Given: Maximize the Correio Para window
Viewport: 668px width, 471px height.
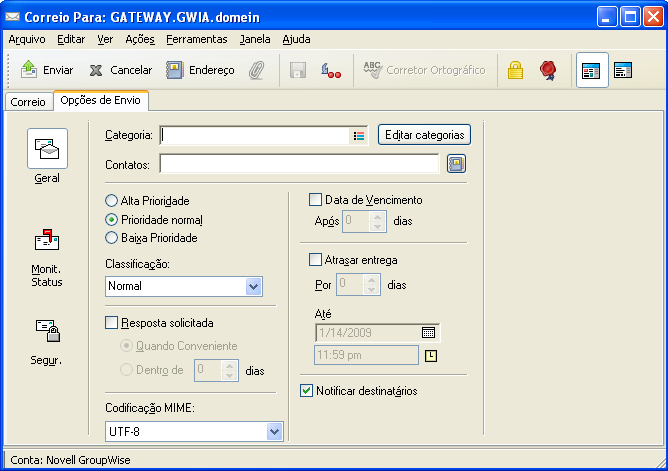Looking at the screenshot, I should coord(630,17).
